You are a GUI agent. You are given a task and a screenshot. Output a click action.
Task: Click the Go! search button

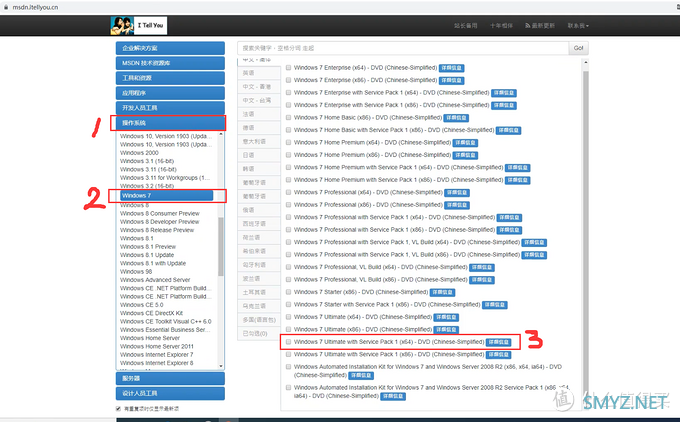[x=579, y=48]
